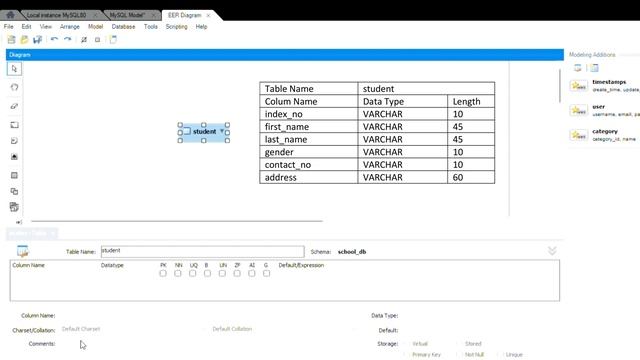The image size is (640, 360).
Task: Open the File menu
Action: click(9, 27)
